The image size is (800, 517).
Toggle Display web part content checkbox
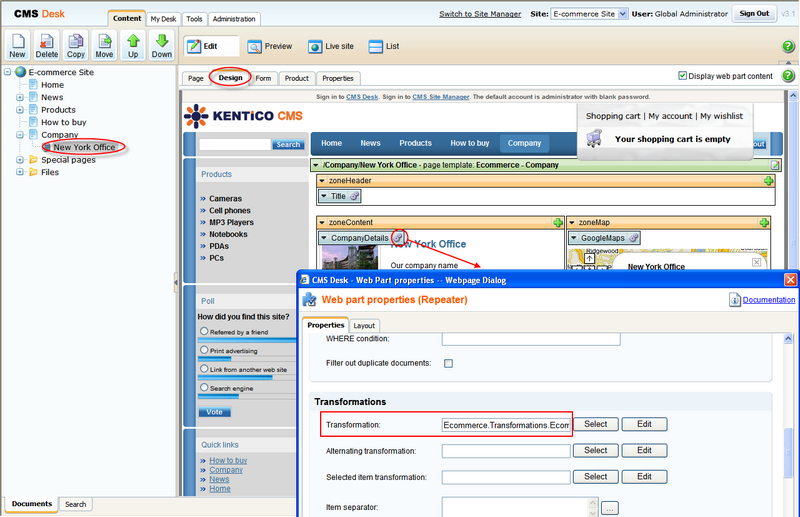tap(682, 76)
